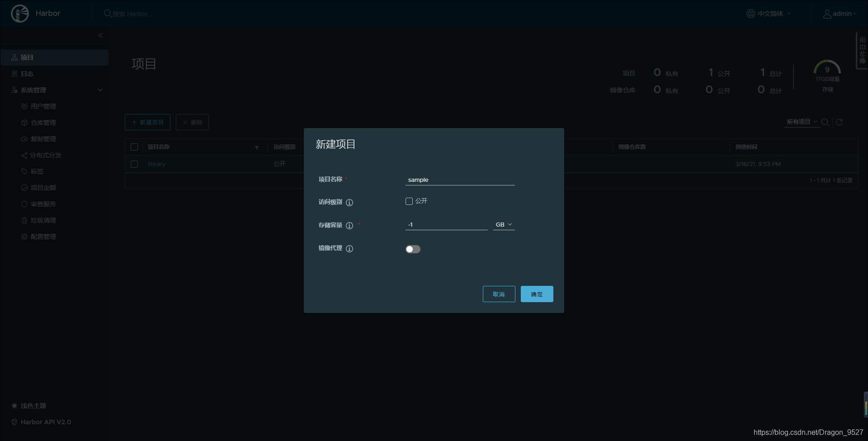Open 项目 in sidebar
The width and height of the screenshot is (868, 441).
tap(54, 57)
